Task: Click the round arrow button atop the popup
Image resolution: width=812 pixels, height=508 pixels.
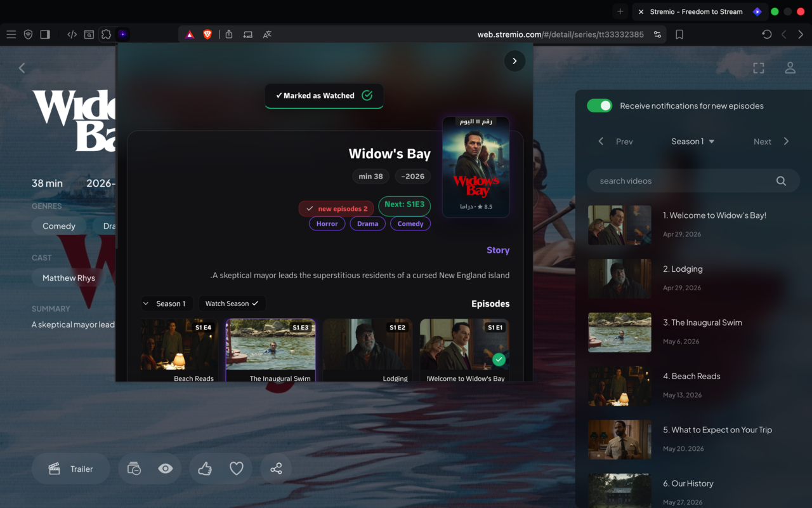Action: coord(514,61)
